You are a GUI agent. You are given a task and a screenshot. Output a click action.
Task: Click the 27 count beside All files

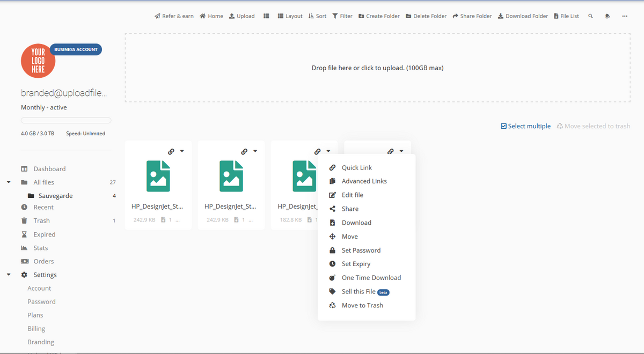coord(113,182)
